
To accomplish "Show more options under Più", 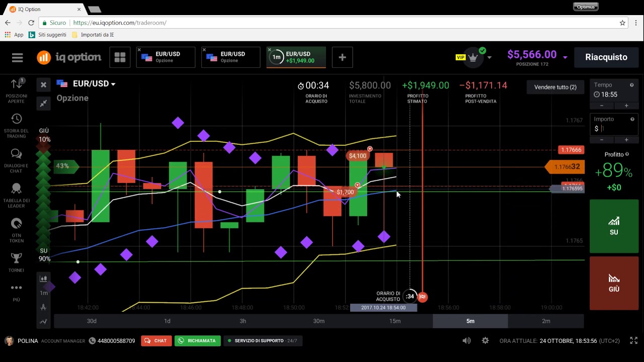I will [x=17, y=293].
